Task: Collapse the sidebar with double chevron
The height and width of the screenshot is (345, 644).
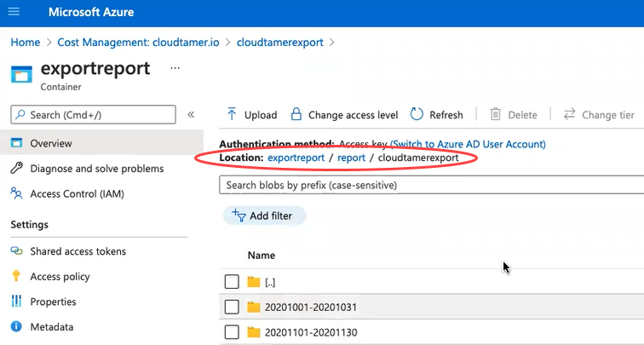Action: 191,115
